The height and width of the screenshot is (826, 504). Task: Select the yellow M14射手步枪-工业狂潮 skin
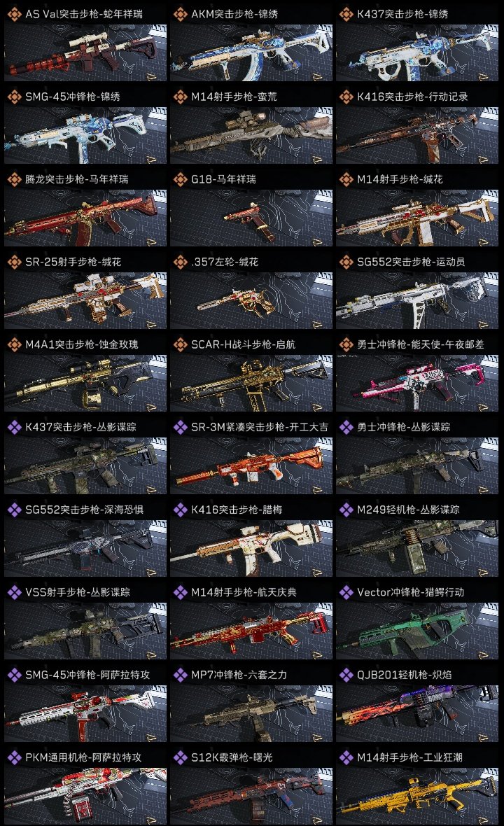pos(417,796)
